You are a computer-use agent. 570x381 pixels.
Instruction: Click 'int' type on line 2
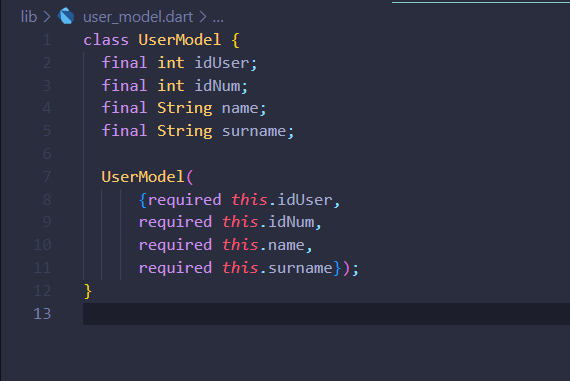[x=171, y=63]
